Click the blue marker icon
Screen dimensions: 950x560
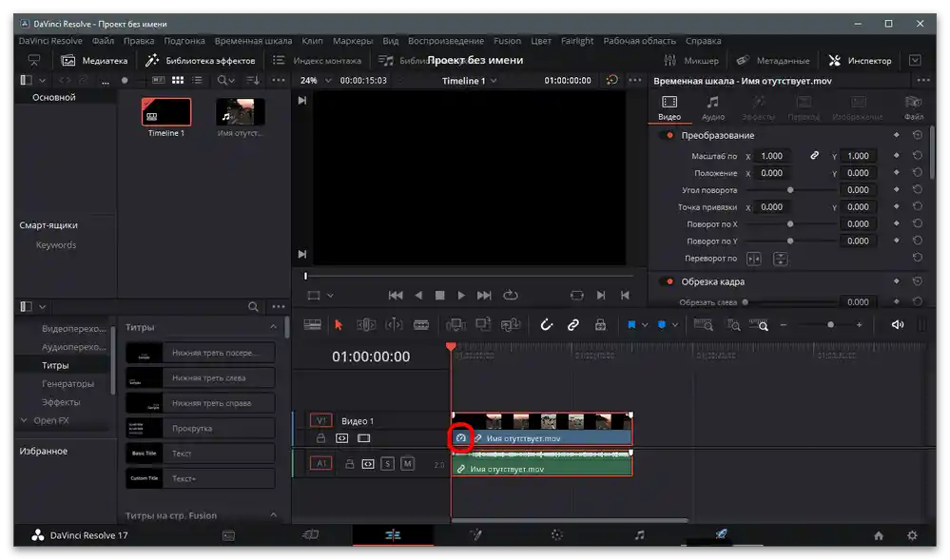coord(662,325)
